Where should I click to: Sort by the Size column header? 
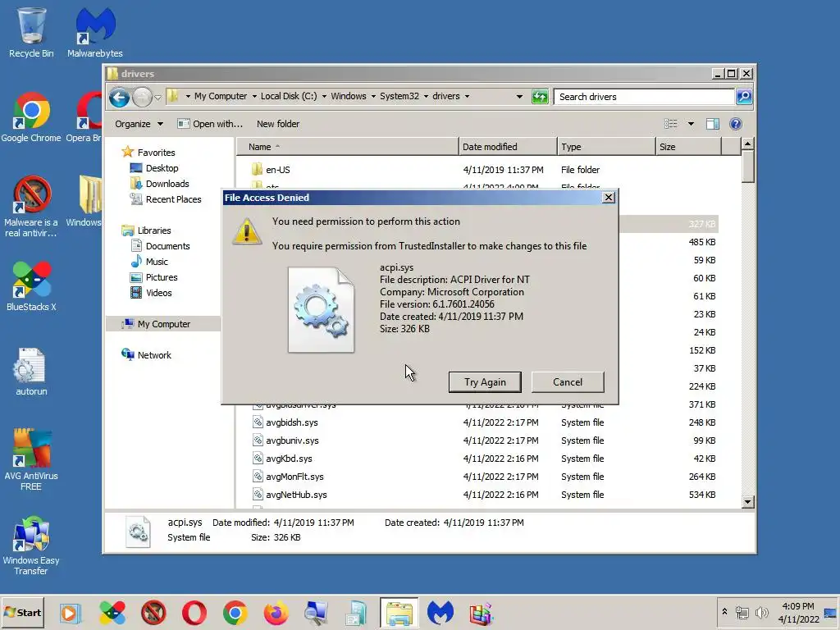[x=689, y=147]
